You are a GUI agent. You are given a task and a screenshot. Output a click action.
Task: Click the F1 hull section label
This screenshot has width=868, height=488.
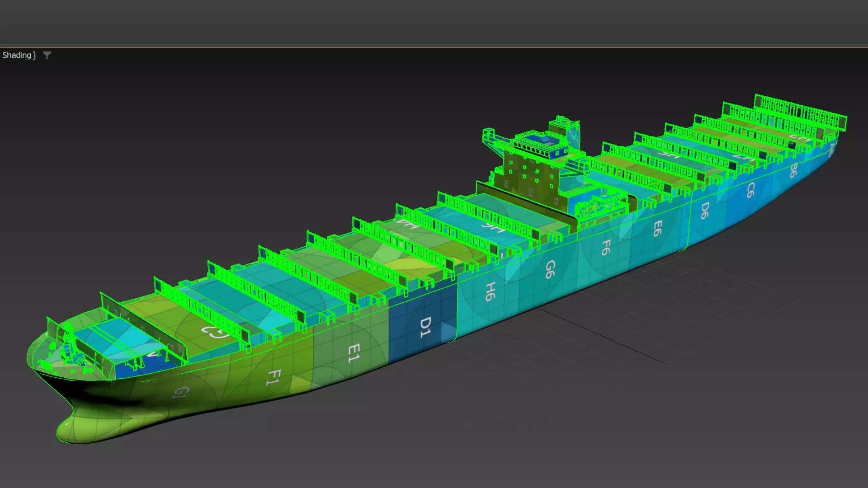click(x=274, y=377)
